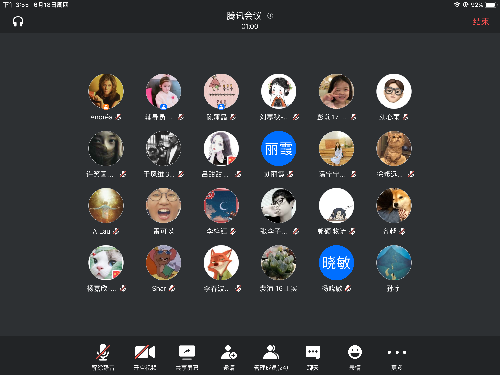Viewport: 500px width, 375px height.
Task: Open the meeting chat
Action: [313, 352]
